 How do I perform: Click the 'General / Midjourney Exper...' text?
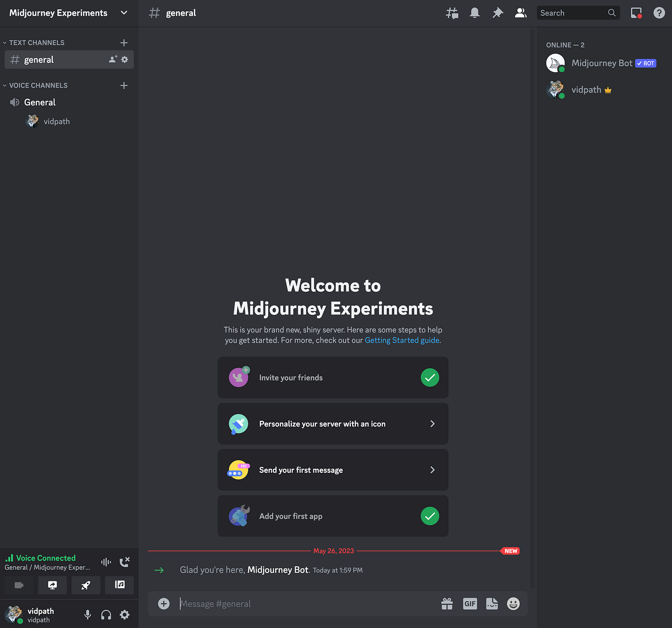[48, 568]
